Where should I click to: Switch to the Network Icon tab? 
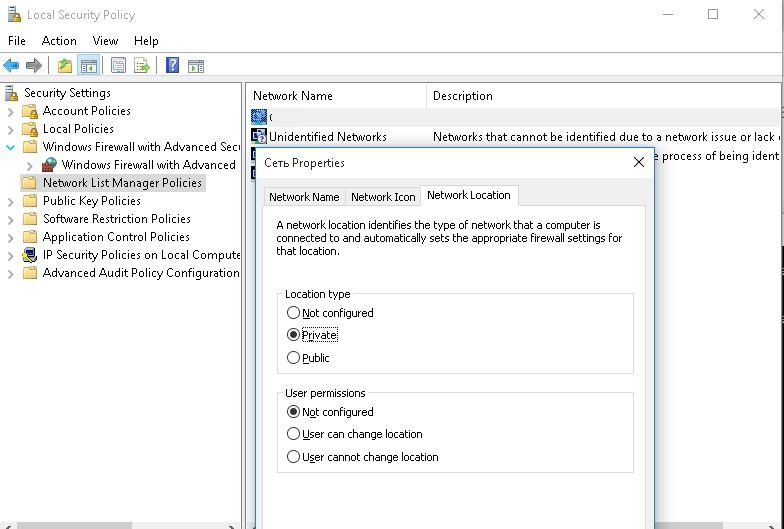[x=383, y=197]
